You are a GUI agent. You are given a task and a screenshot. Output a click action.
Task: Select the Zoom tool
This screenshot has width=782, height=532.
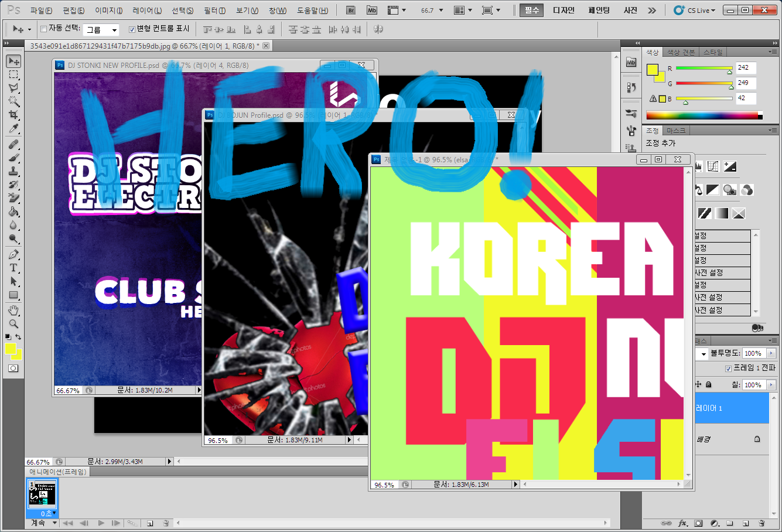(x=13, y=323)
